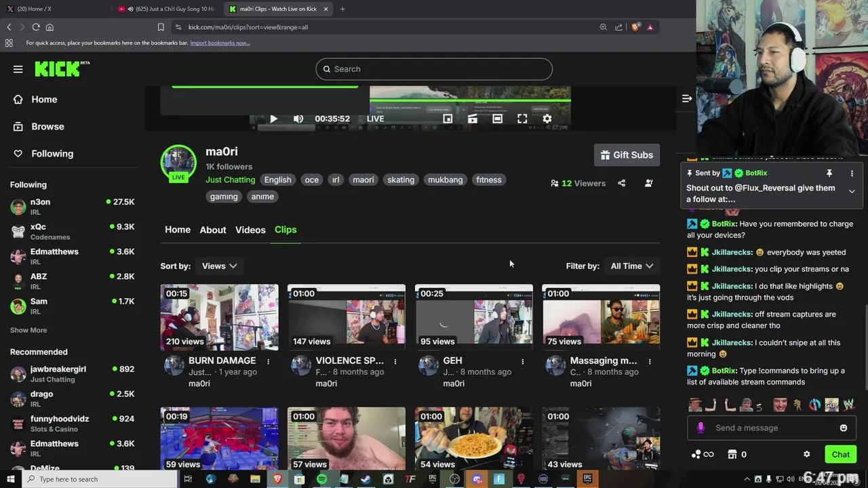The width and height of the screenshot is (868, 488).
Task: Open options for GEH clip
Action: (x=522, y=361)
